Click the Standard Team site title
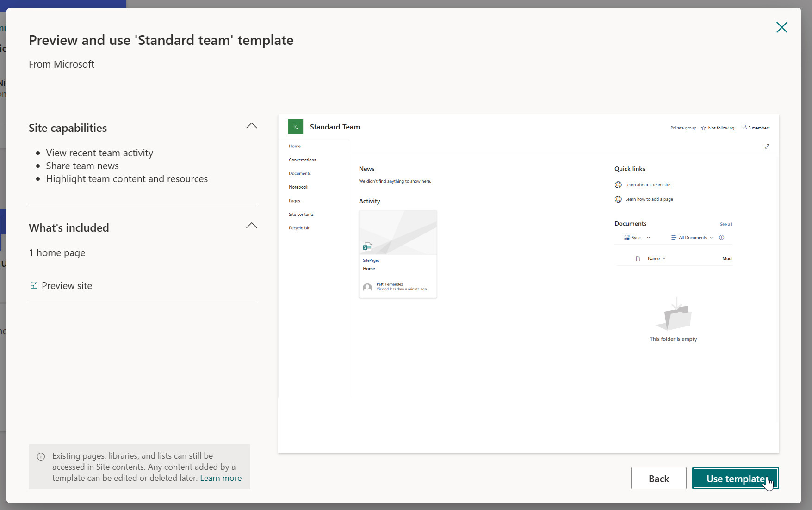This screenshot has height=510, width=812. pyautogui.click(x=335, y=127)
